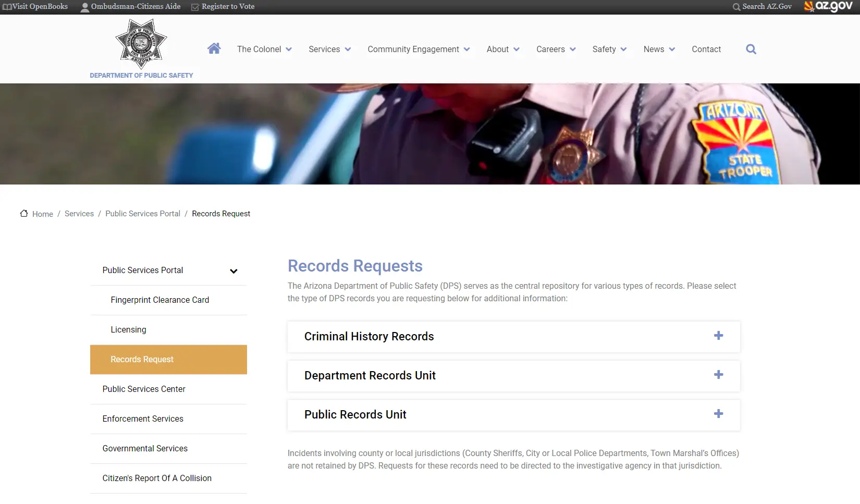Open the Contact page
Image resolution: width=860 pixels, height=504 pixels.
click(706, 49)
